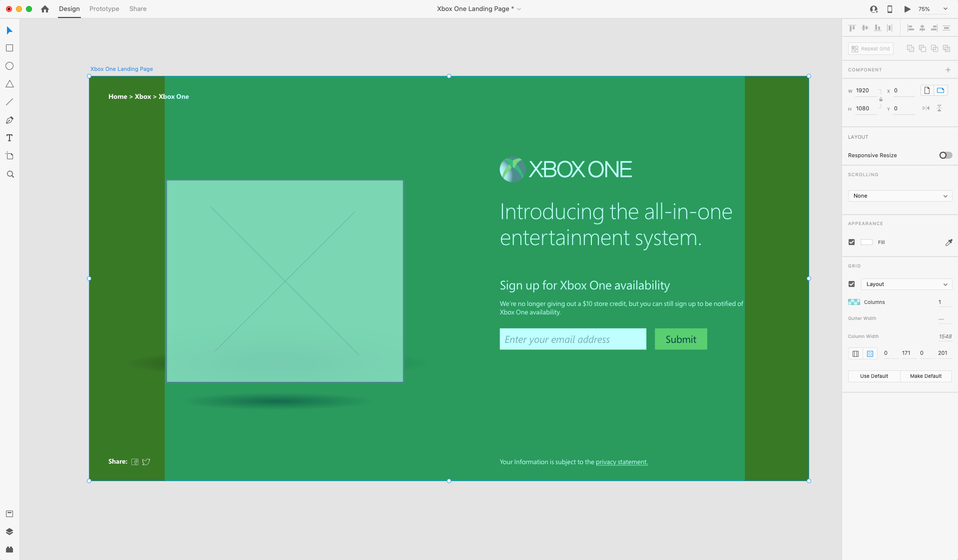Image resolution: width=958 pixels, height=560 pixels.
Task: Click the Repeat Grid button
Action: [871, 48]
